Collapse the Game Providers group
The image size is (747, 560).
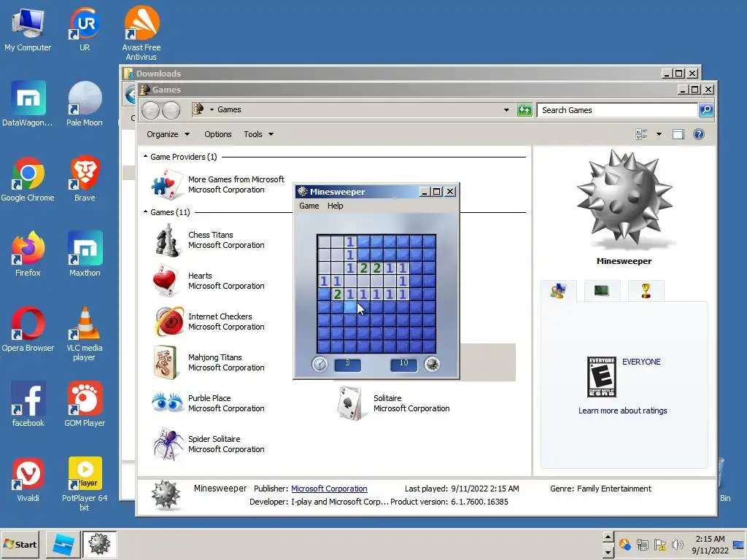[x=145, y=156]
